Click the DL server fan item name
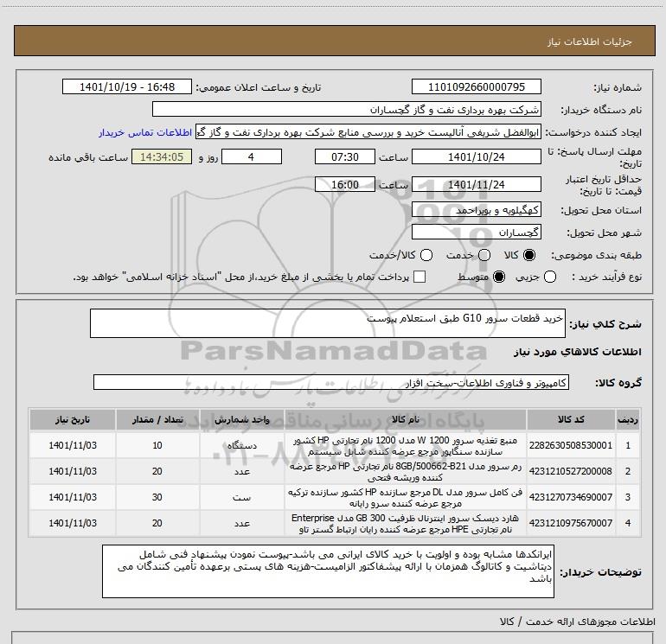 pyautogui.click(x=405, y=498)
